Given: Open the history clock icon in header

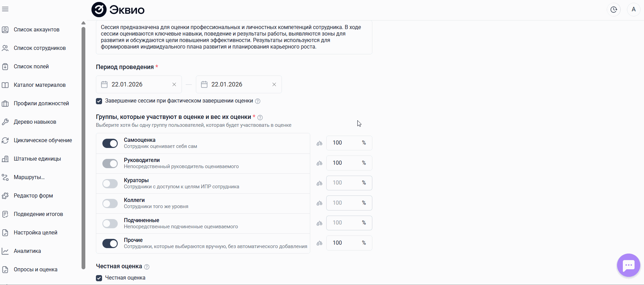Looking at the screenshot, I should 614,10.
